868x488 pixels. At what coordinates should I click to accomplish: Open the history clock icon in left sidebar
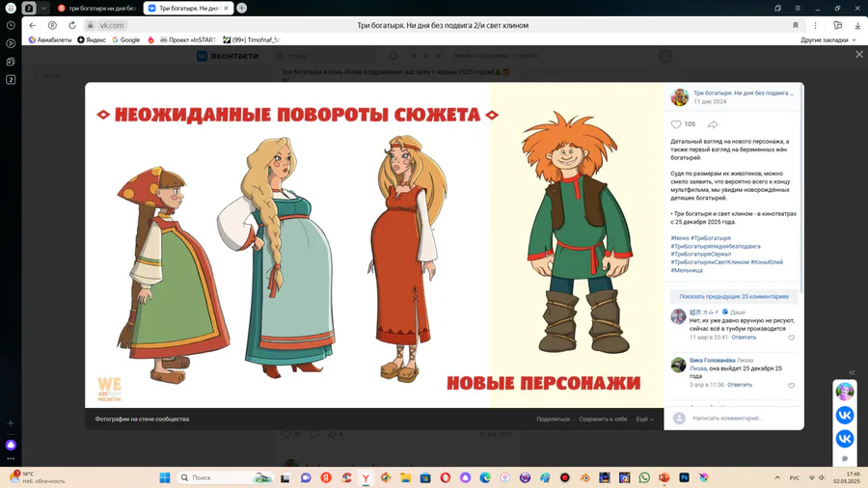pos(11,25)
